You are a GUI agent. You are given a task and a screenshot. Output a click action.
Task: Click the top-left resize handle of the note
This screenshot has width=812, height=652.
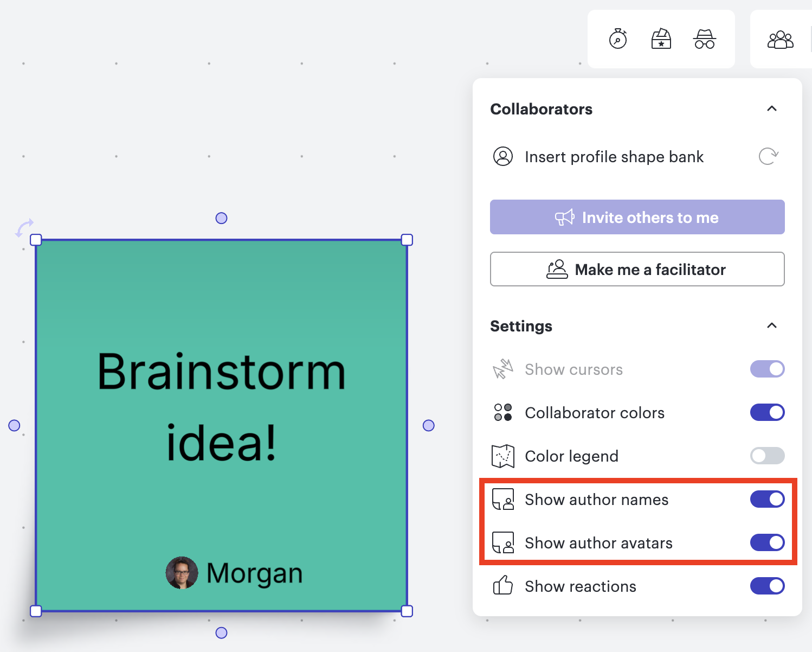(x=36, y=240)
